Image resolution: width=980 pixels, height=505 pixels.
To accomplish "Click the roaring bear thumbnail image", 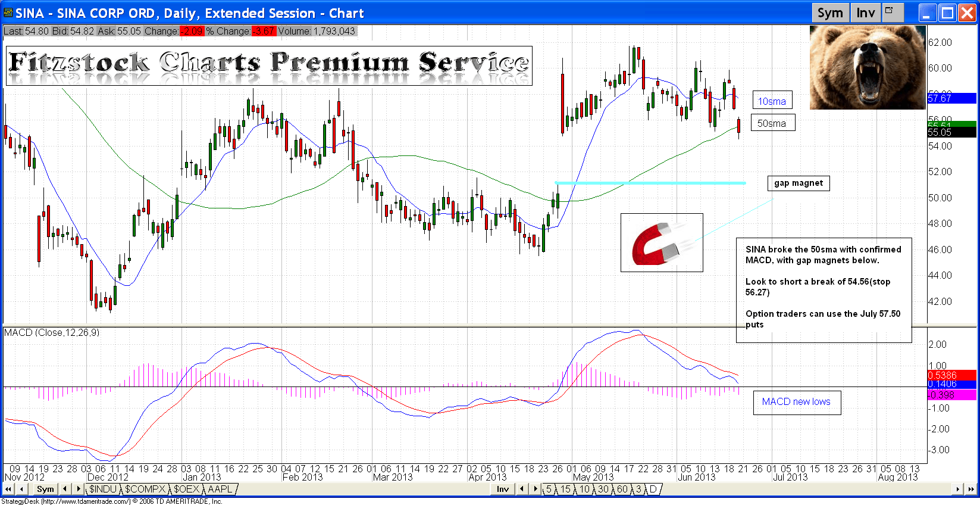I will [x=867, y=67].
